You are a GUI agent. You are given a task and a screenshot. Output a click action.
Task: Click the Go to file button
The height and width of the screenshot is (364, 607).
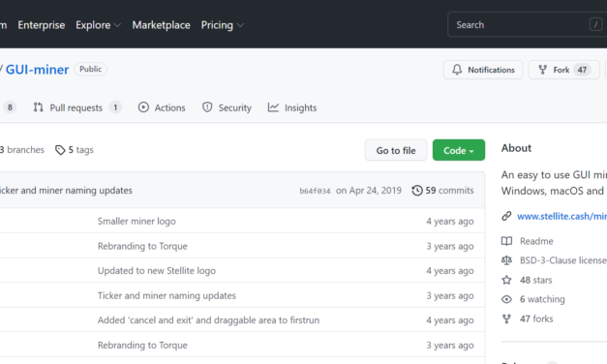click(396, 150)
